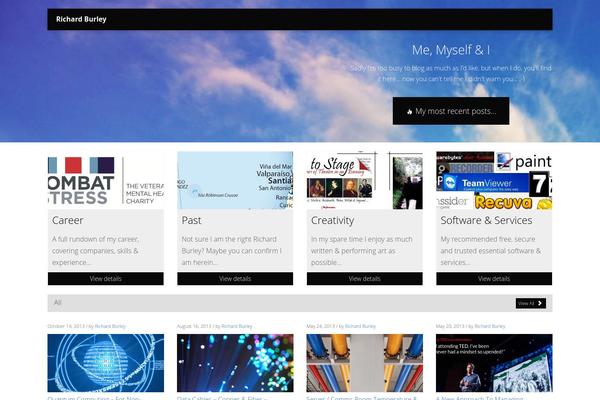Open the Quantum Computing post title link
The width and height of the screenshot is (600, 400).
pos(95,398)
